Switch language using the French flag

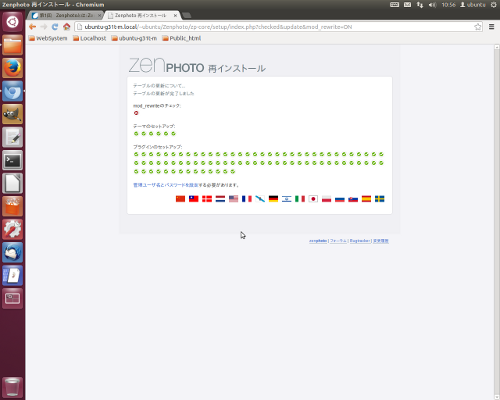tap(247, 199)
